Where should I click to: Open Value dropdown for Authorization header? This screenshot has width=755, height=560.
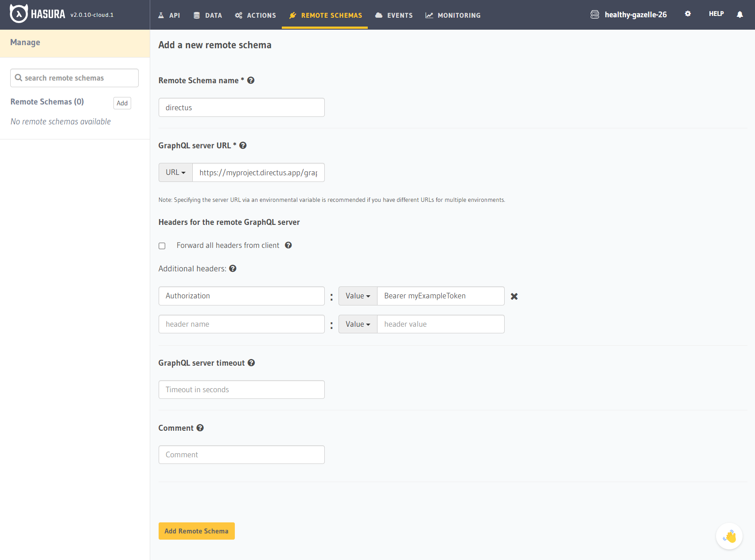[x=358, y=296]
